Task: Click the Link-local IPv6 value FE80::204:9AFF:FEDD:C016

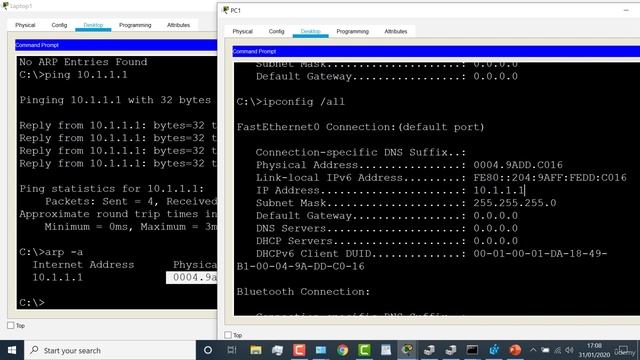Action: (x=549, y=178)
